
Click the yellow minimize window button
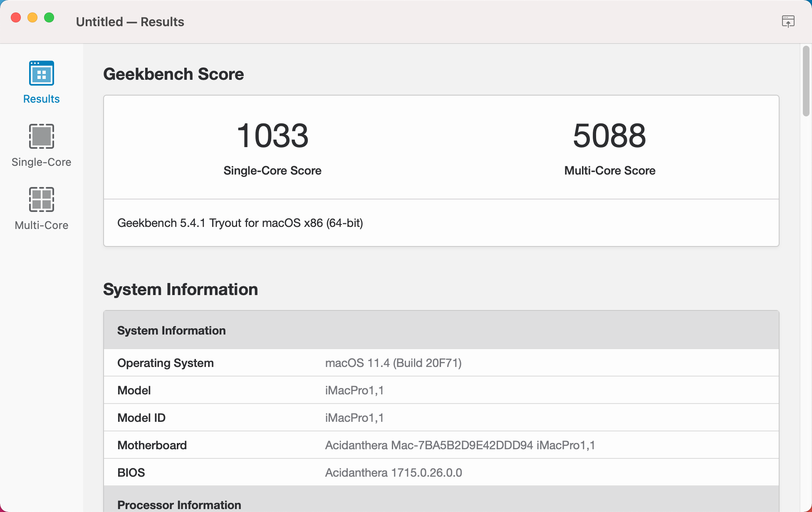click(32, 17)
